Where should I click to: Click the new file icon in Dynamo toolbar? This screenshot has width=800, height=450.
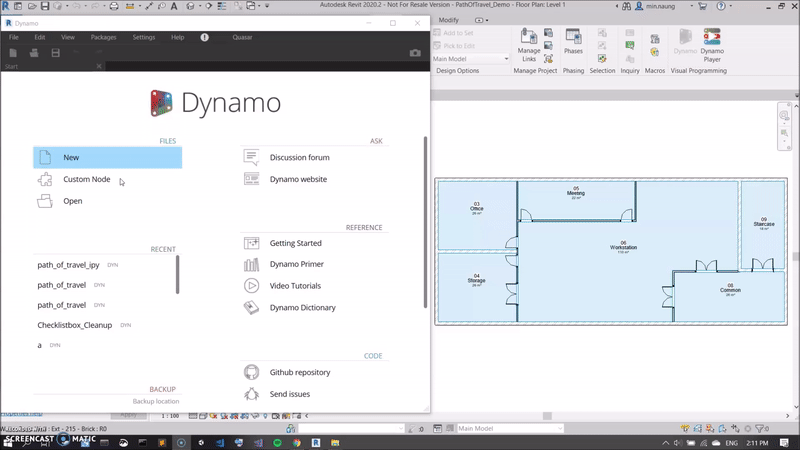pos(14,52)
